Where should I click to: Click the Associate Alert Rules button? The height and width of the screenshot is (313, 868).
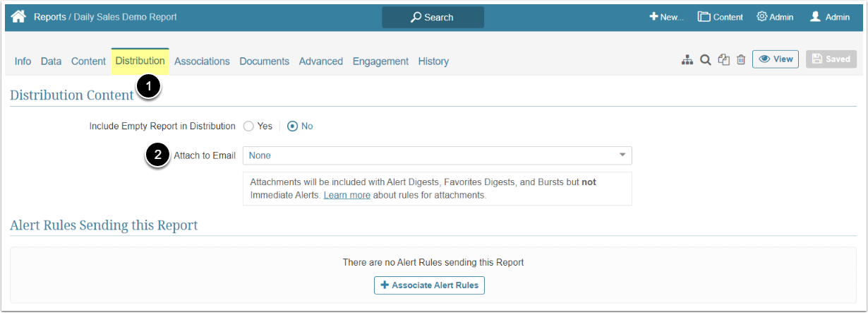[x=429, y=285]
